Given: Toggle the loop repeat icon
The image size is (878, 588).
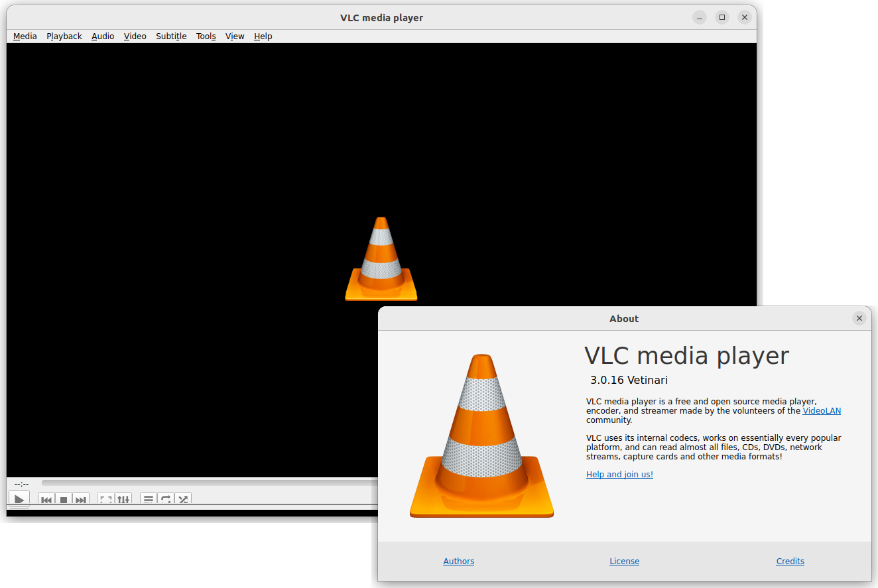Looking at the screenshot, I should pos(166,499).
